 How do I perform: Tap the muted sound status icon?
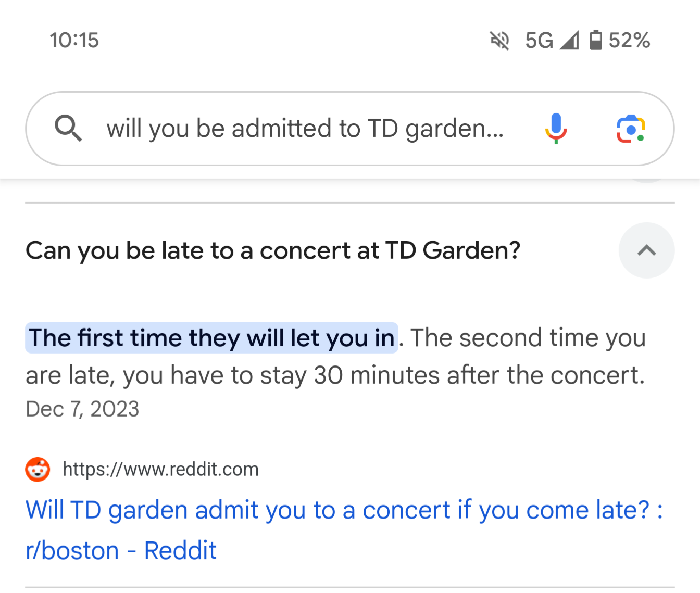[x=499, y=40]
